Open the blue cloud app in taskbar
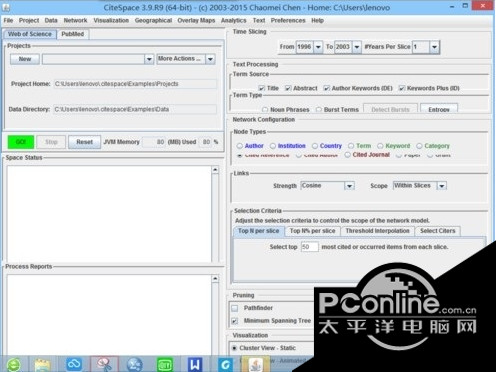 [x=74, y=364]
